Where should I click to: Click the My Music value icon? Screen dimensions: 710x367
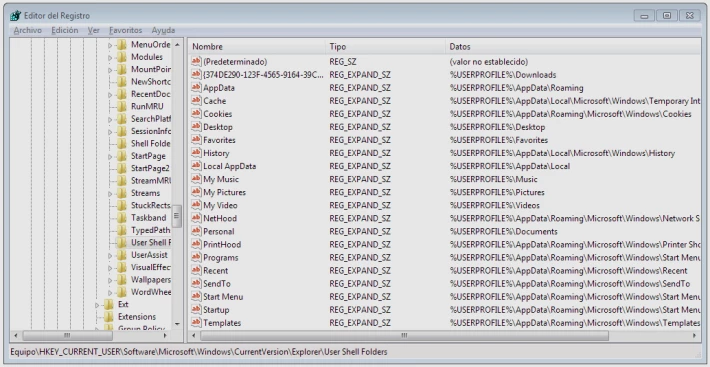tap(196, 179)
